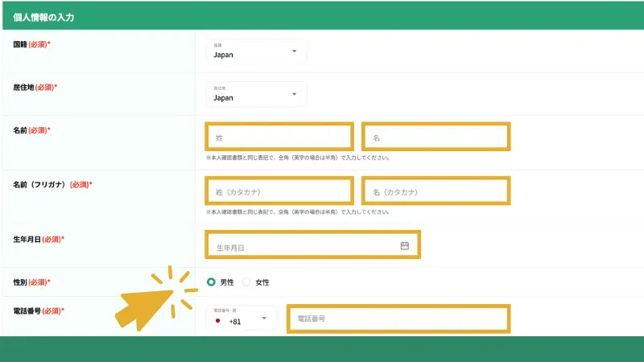
Task: Click the 性別 (必須) label
Action: pos(31,282)
